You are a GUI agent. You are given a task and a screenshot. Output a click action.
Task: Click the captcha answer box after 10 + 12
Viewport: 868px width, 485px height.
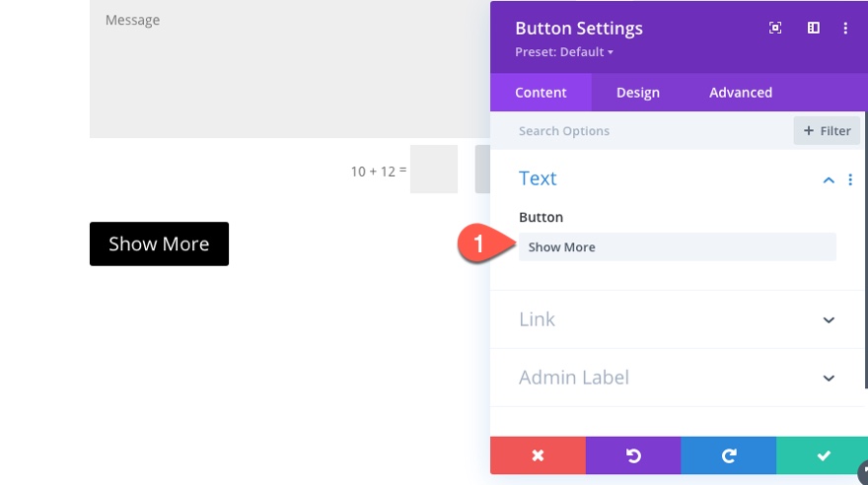coord(434,170)
